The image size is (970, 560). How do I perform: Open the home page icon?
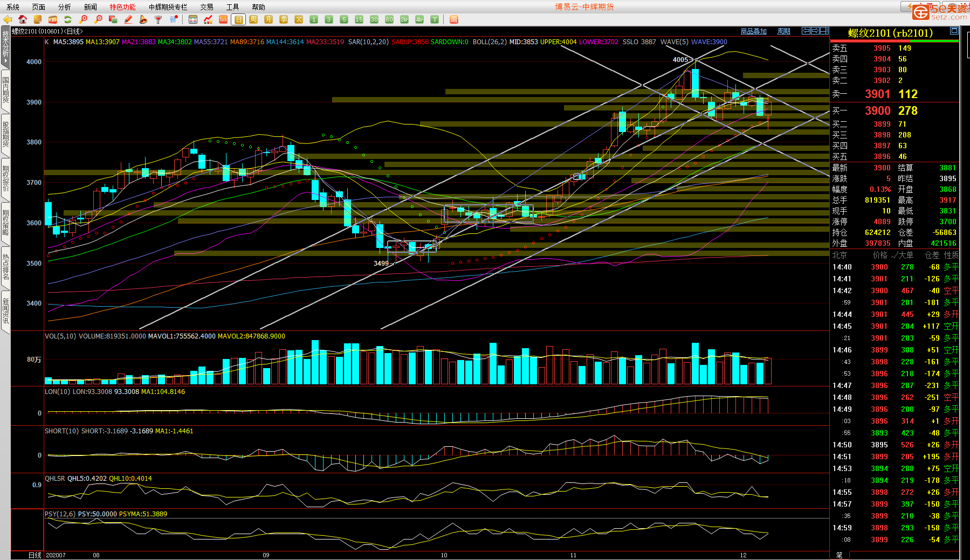click(23, 19)
